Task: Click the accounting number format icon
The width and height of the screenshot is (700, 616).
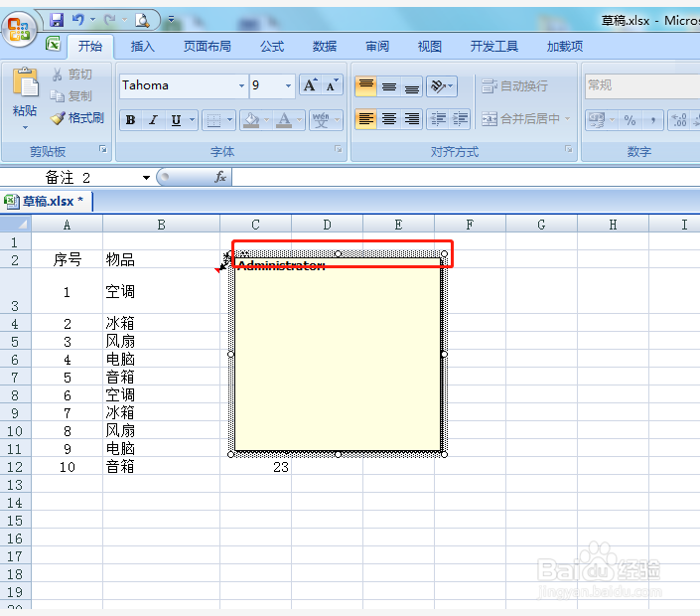Action: (597, 119)
